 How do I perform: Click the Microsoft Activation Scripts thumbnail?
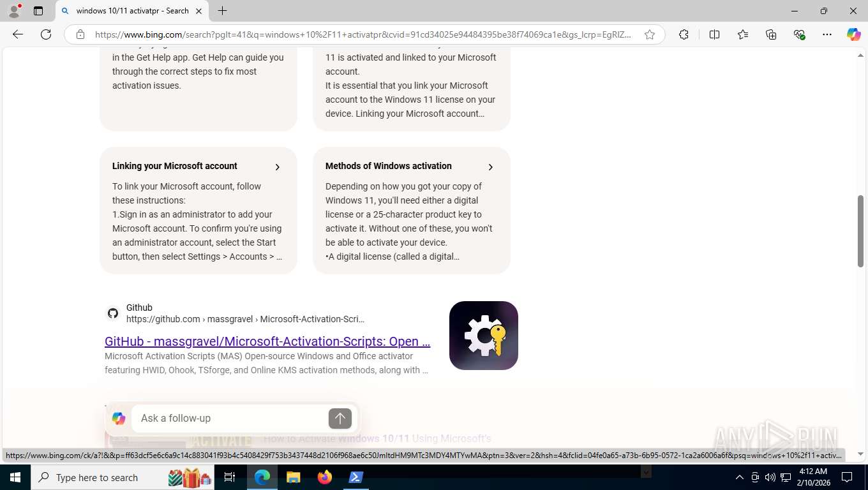pyautogui.click(x=484, y=336)
